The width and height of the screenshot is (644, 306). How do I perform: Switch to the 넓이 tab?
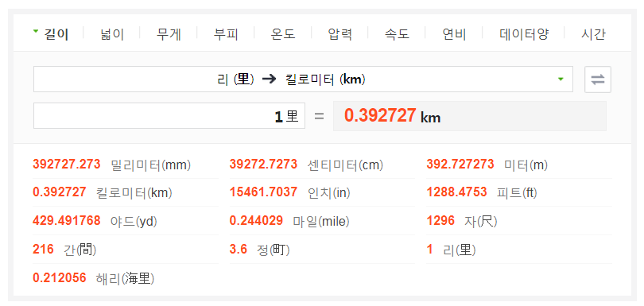pyautogui.click(x=112, y=34)
